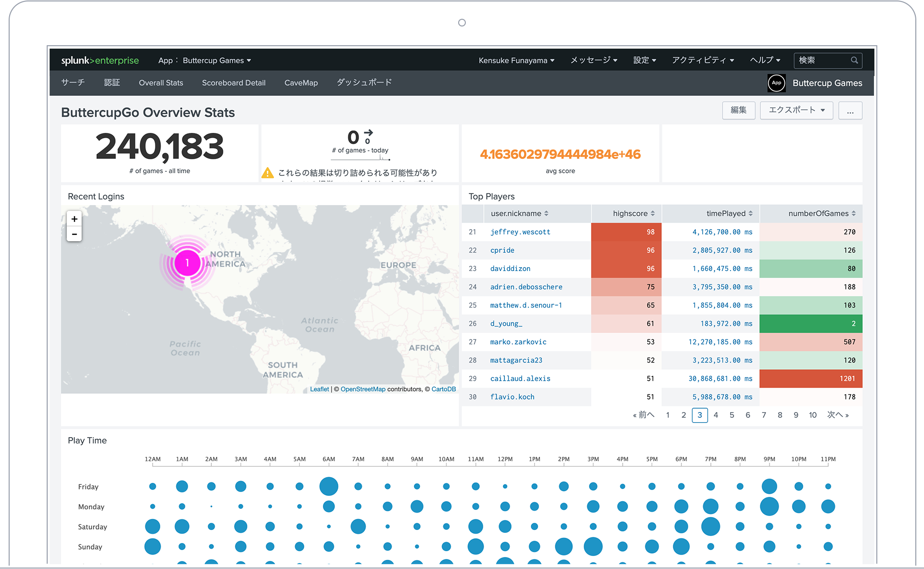Screen dimensions: 924x569
Task: Go to the 認証 tab
Action: coord(112,83)
